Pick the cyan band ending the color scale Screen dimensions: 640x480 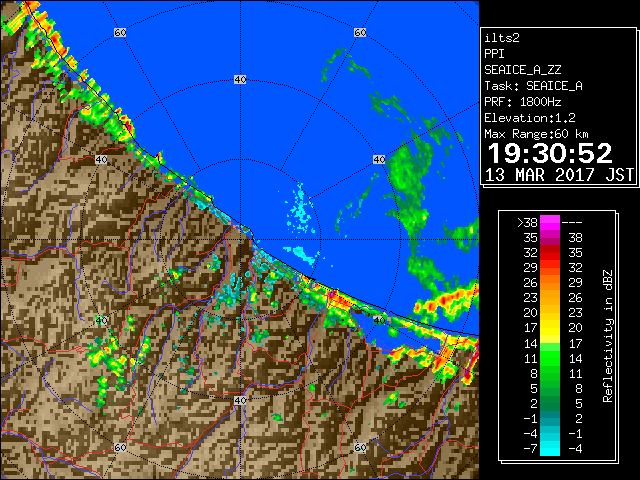click(550, 449)
